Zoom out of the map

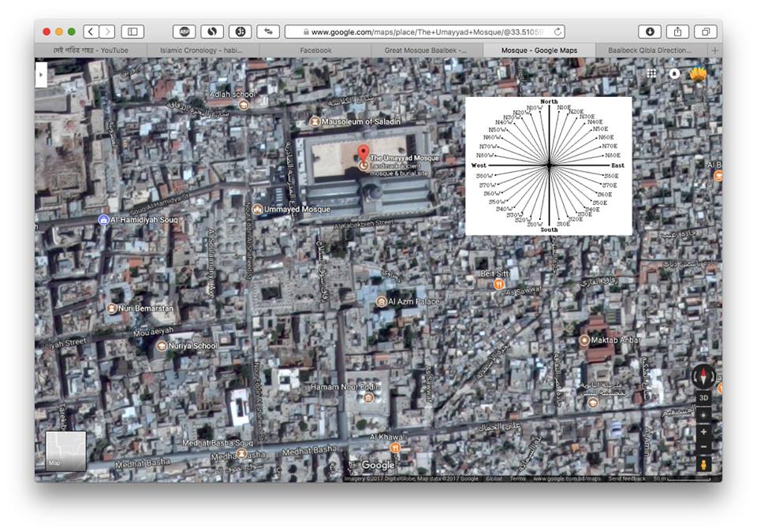(x=703, y=447)
